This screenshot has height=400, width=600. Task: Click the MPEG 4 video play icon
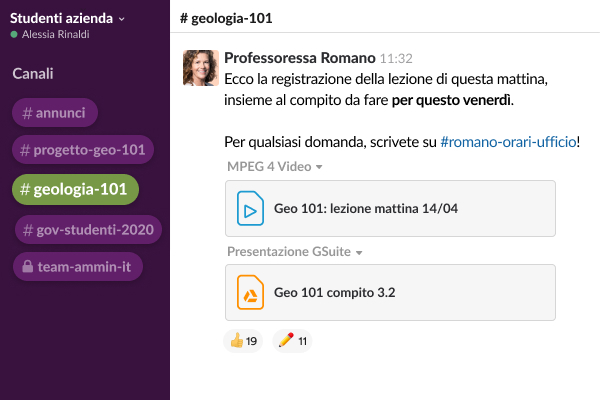click(x=249, y=208)
